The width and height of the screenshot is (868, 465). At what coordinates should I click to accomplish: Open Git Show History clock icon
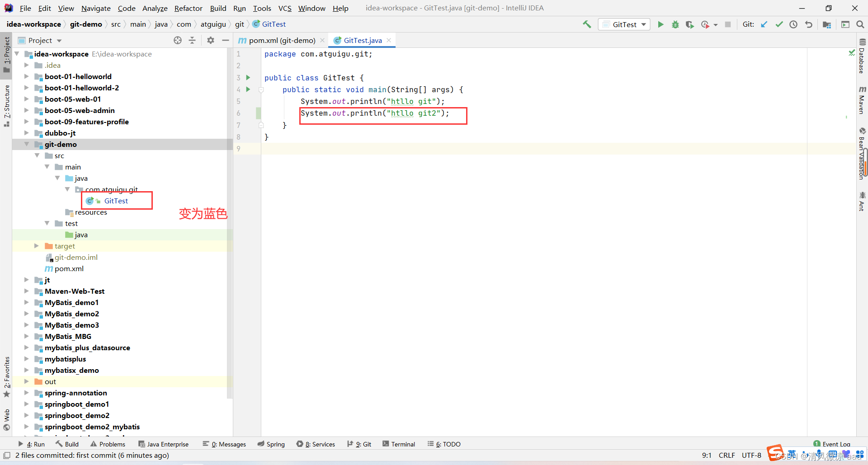coord(793,24)
